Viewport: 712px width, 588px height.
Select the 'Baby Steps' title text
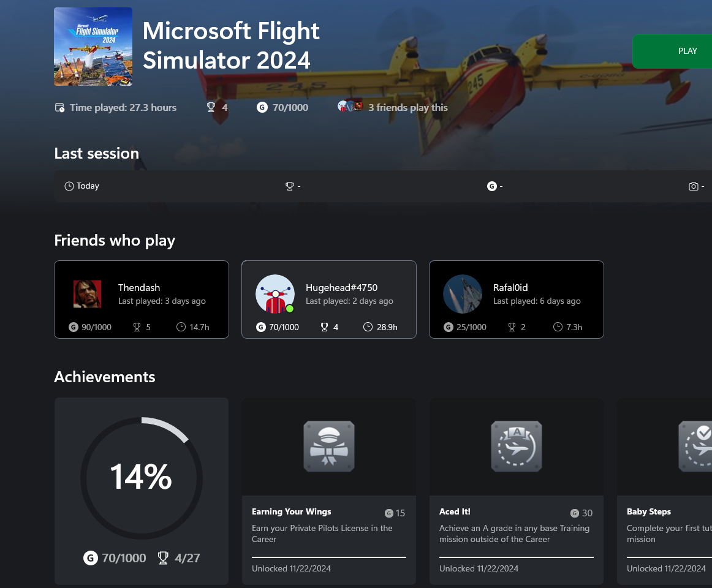tap(648, 511)
